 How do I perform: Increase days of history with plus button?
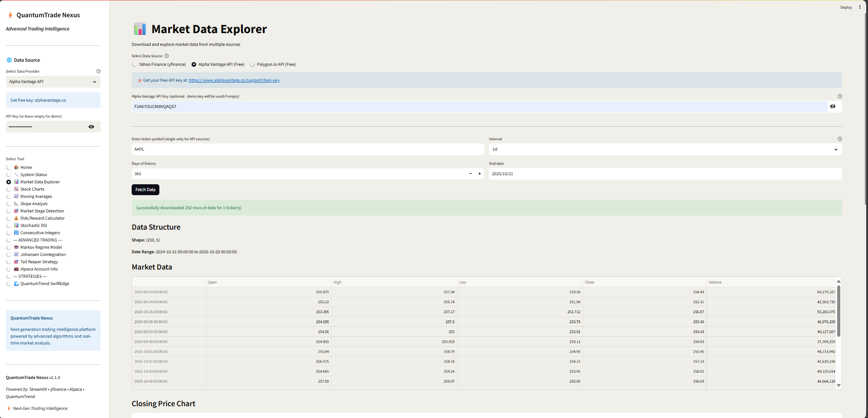tap(479, 174)
